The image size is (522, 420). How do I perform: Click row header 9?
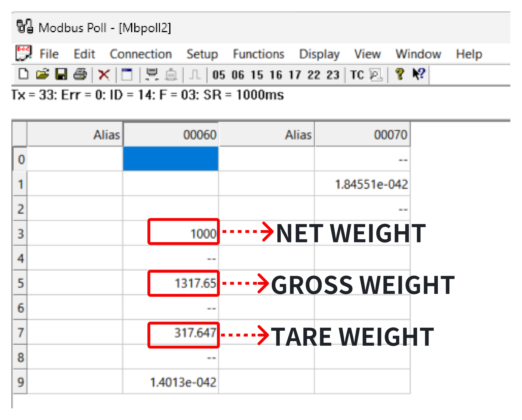[x=20, y=382]
